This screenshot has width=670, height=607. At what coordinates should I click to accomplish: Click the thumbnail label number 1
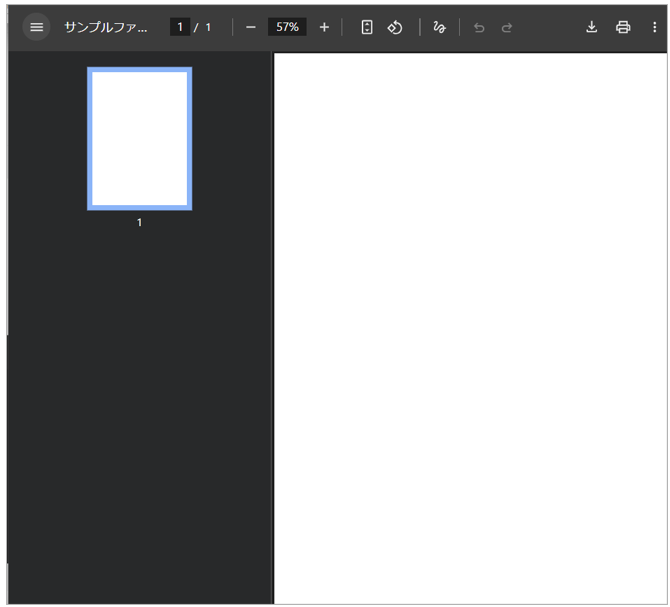coord(139,222)
